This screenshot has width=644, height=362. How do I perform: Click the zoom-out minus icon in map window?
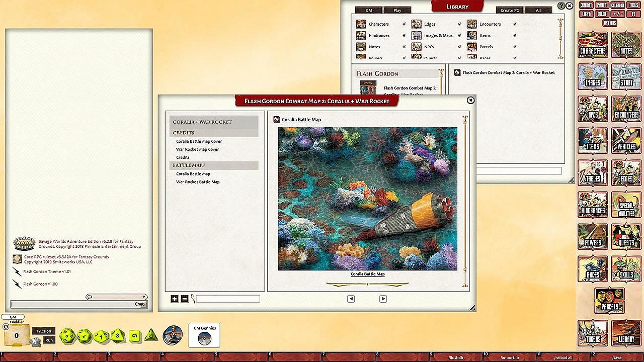point(184,299)
